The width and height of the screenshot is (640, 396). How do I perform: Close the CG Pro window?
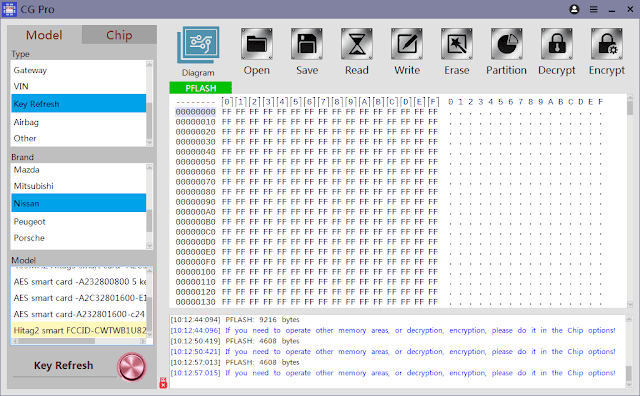(x=630, y=9)
